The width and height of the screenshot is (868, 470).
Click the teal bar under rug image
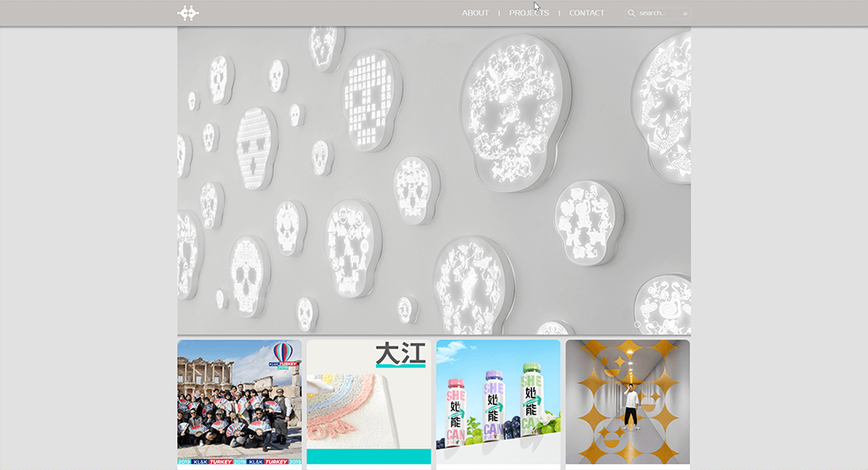(369, 456)
